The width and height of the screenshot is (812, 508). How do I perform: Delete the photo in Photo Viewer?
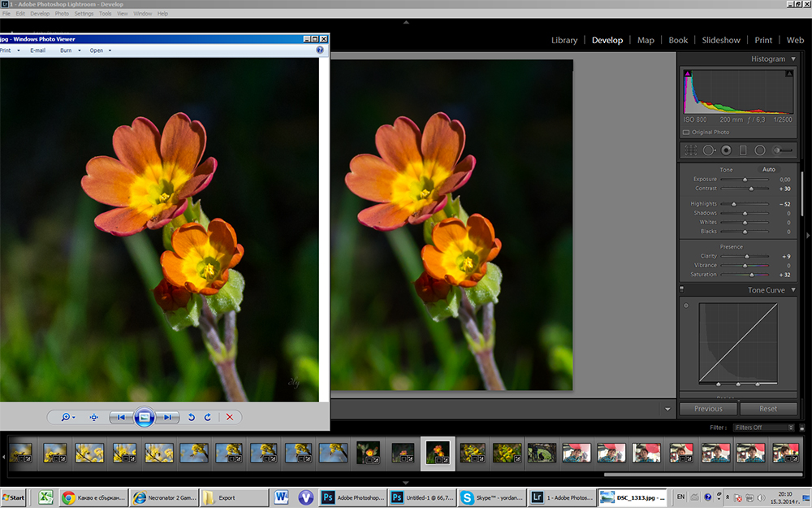[230, 417]
